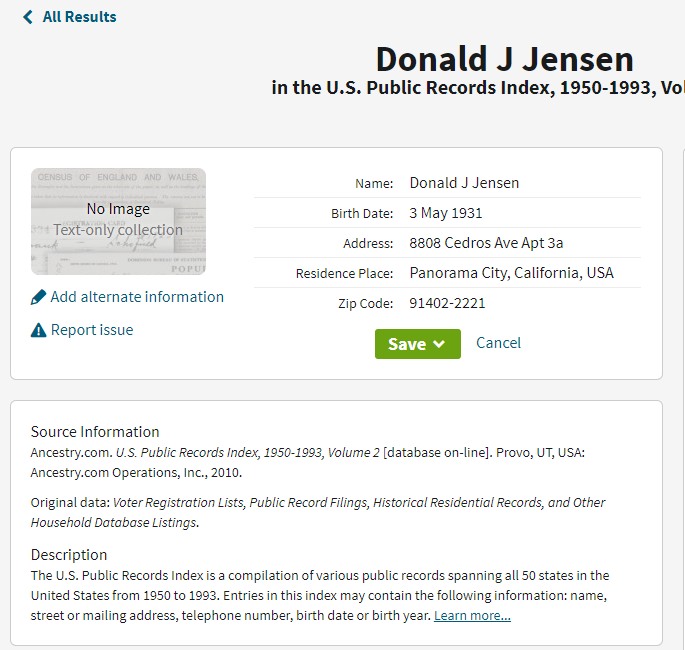Click the birth date 3 May 1931
The image size is (685, 650).
(x=446, y=213)
